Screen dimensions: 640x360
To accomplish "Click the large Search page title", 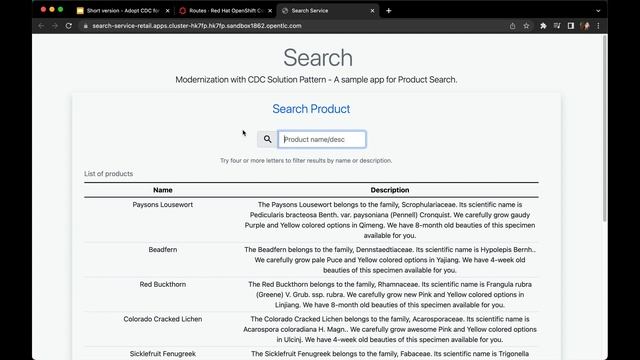I will [x=318, y=58].
